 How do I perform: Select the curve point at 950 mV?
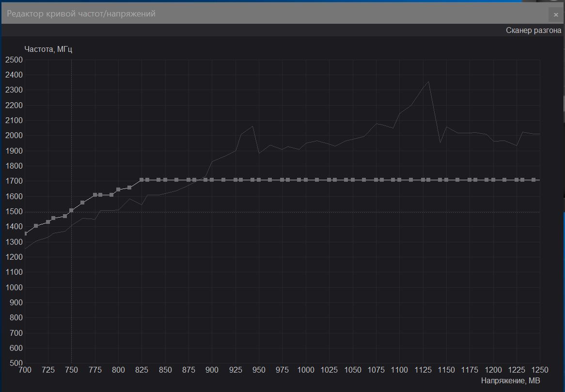[x=259, y=180]
